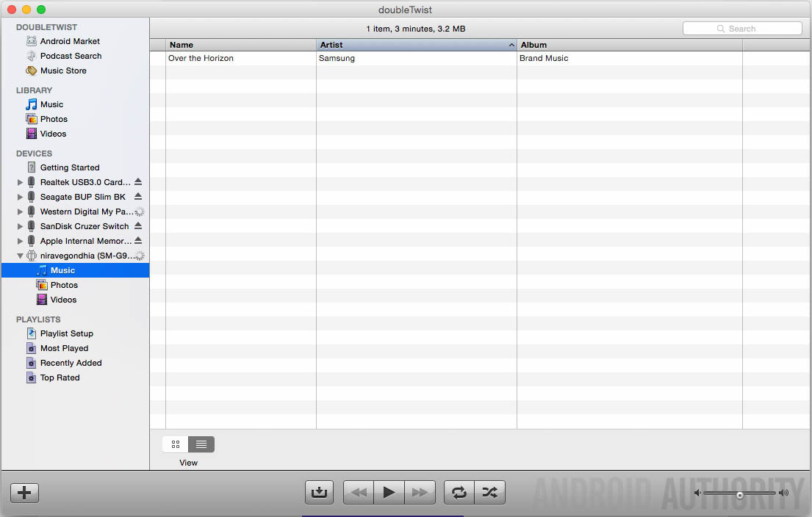This screenshot has height=517, width=812.
Task: Sort by the Name column header
Action: click(x=241, y=45)
